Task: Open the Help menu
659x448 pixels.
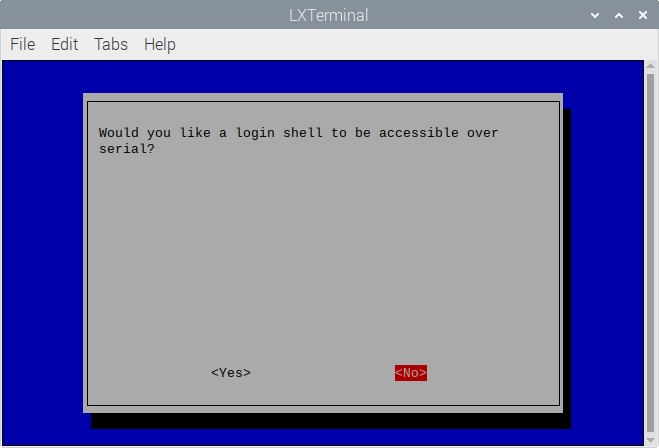Action: [x=160, y=44]
